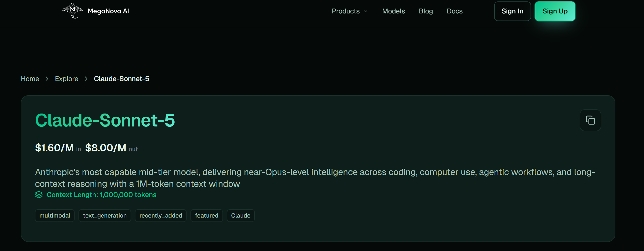Viewport: 644px width, 251px height.
Task: Select the recently_added tag
Action: [x=161, y=215]
